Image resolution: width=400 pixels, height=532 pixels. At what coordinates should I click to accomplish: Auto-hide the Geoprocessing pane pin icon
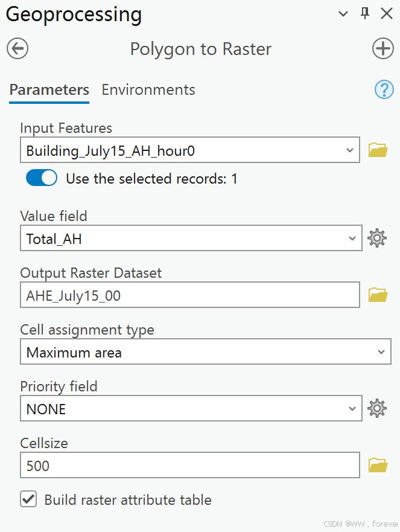click(365, 13)
